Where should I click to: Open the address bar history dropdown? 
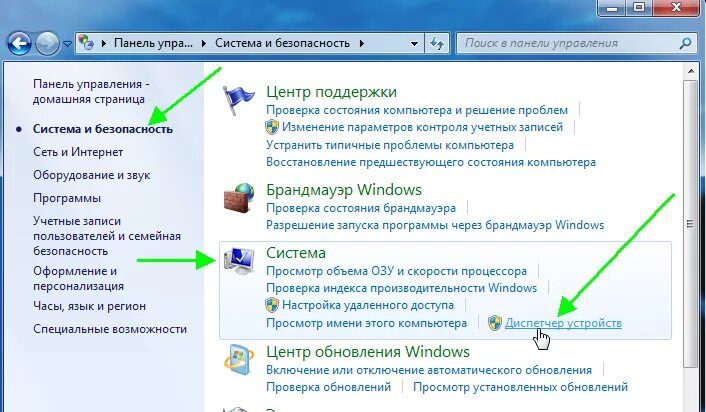414,44
